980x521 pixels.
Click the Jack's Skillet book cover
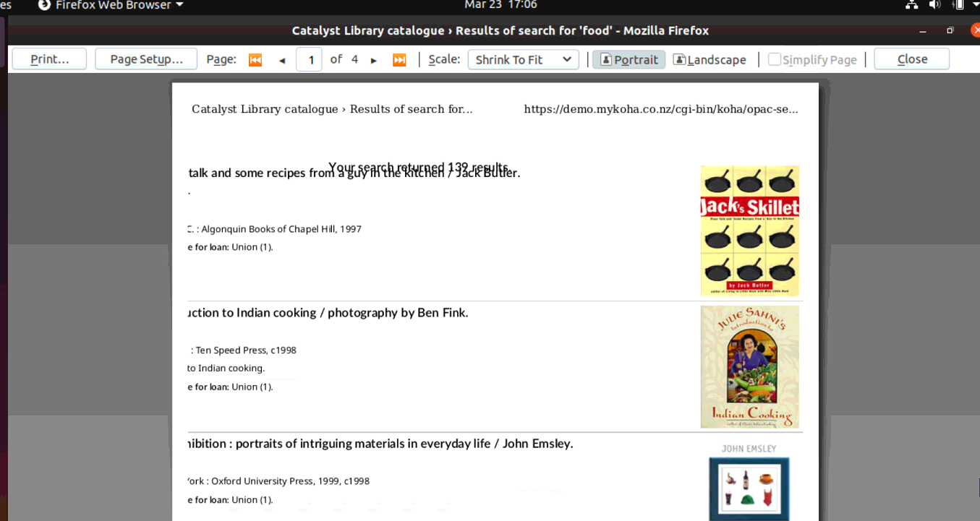point(749,231)
